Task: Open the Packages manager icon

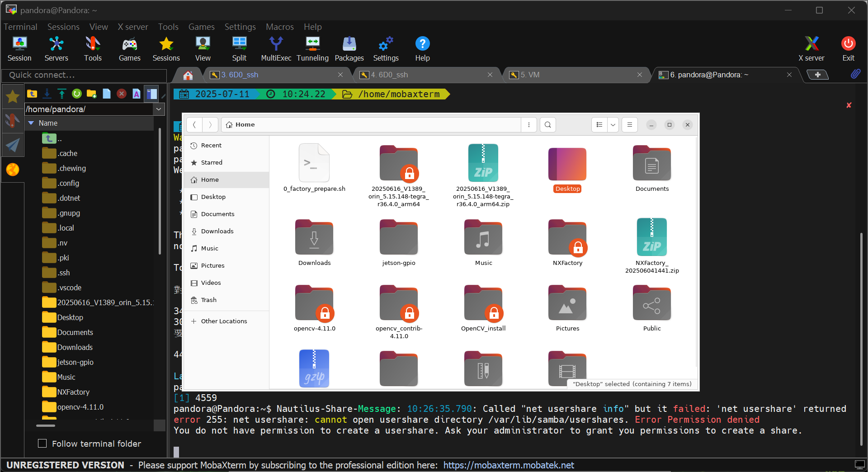Action: 349,49
